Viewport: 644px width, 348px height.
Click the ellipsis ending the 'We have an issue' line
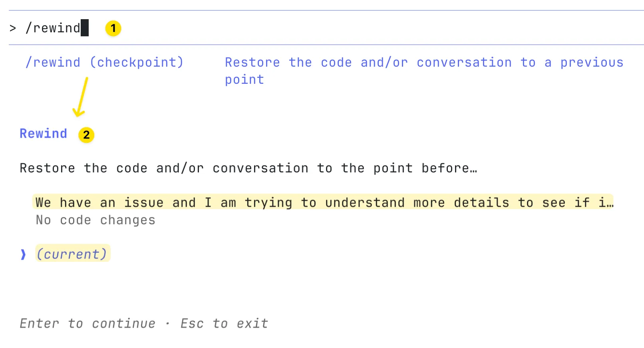(x=609, y=204)
